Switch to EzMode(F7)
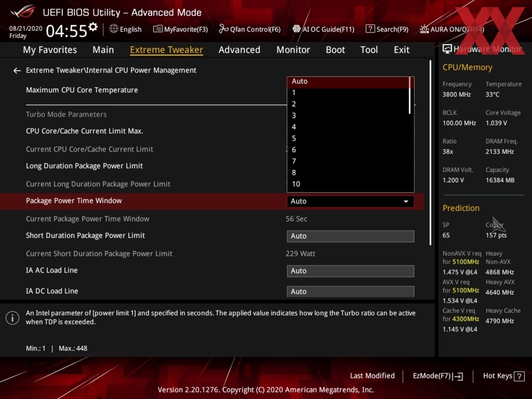 tap(438, 376)
